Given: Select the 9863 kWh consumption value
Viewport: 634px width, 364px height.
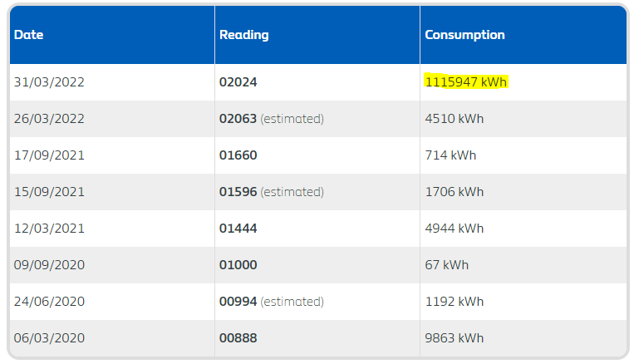Looking at the screenshot, I should pos(454,338).
